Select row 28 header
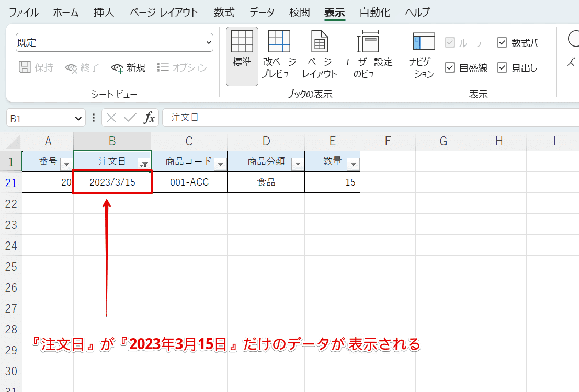579x392 pixels. pos(11,329)
